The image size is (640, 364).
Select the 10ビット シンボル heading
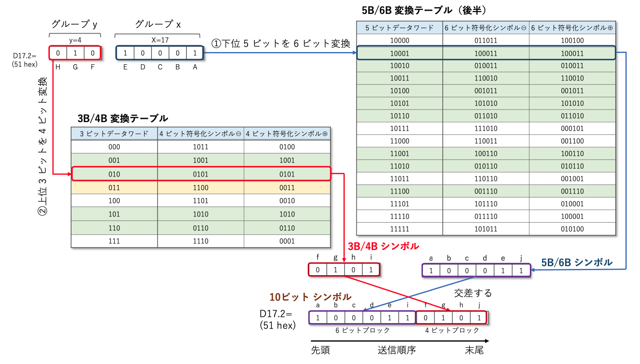click(310, 297)
